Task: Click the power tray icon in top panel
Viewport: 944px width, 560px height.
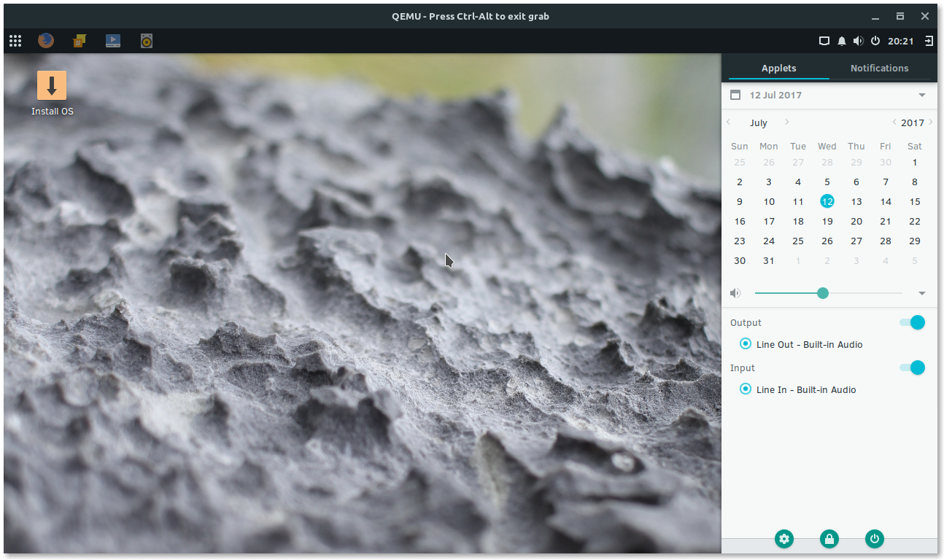Action: click(875, 41)
